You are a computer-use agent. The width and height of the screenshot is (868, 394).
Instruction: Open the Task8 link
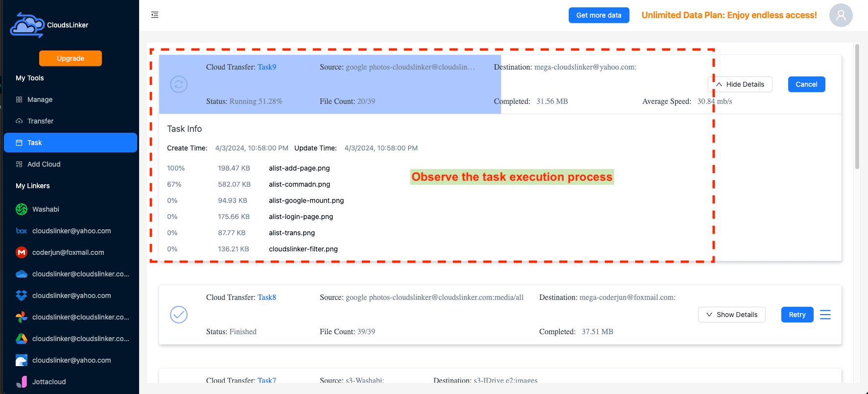[x=267, y=297]
